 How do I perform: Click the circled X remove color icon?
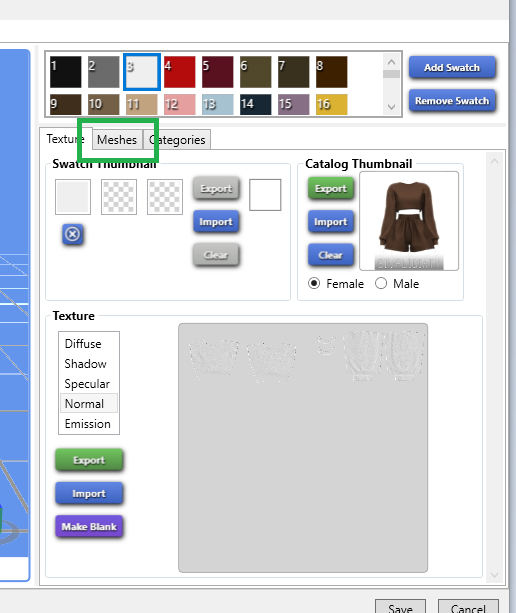72,235
